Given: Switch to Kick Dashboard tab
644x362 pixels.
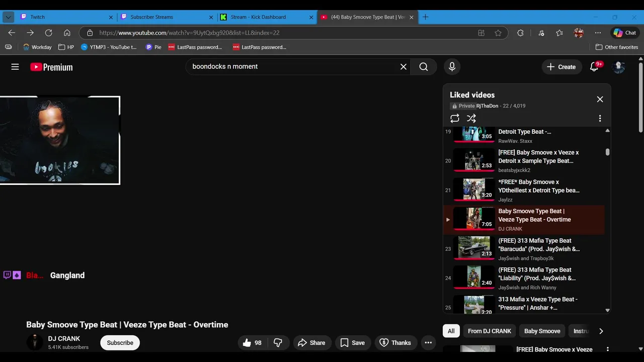Looking at the screenshot, I should [267, 17].
